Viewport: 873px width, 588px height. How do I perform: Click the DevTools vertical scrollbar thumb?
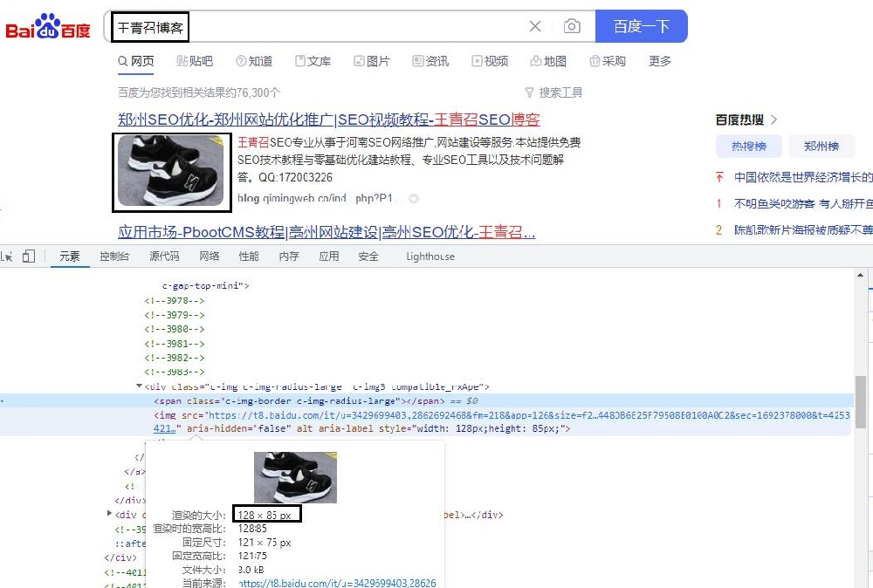(860, 401)
